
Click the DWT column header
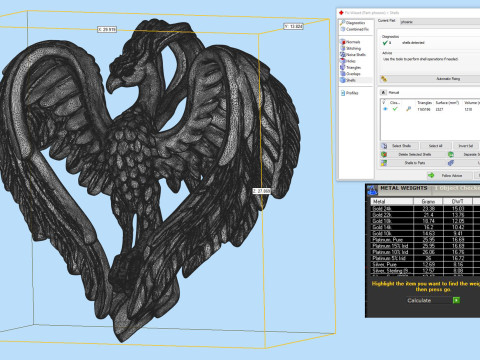tap(458, 201)
